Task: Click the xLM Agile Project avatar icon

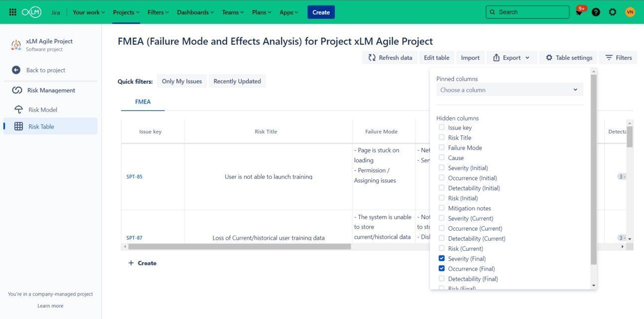Action: [x=16, y=45]
